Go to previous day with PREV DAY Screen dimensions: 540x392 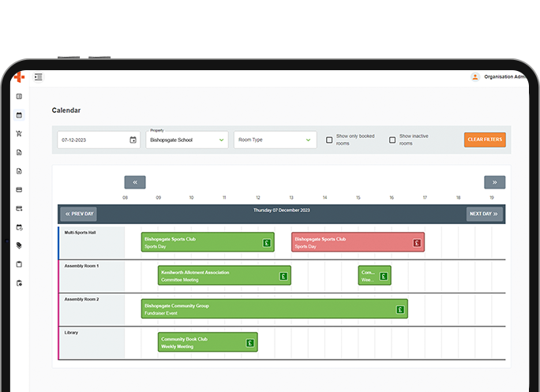pyautogui.click(x=78, y=214)
